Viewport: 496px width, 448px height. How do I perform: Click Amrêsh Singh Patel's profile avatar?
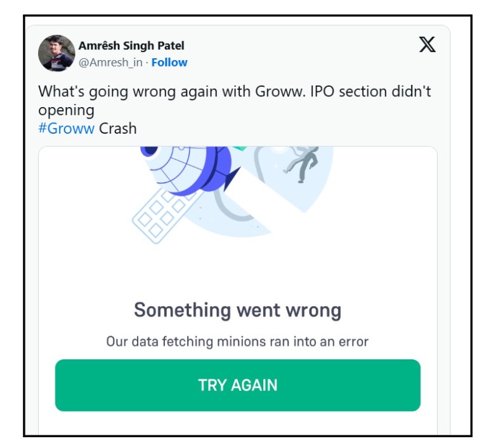click(x=56, y=53)
